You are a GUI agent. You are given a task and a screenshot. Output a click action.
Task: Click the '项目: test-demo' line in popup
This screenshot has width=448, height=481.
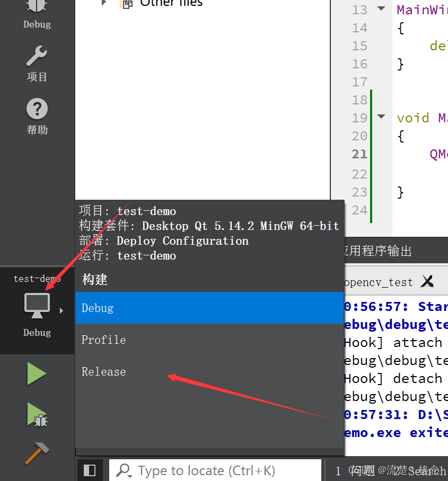click(127, 211)
